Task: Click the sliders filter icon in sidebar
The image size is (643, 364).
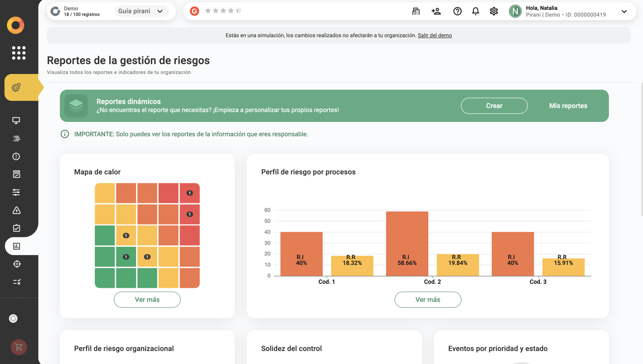Action: click(x=16, y=192)
